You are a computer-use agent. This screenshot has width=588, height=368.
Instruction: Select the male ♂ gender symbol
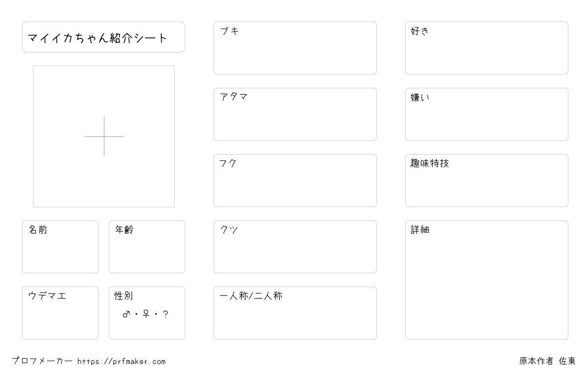(126, 315)
